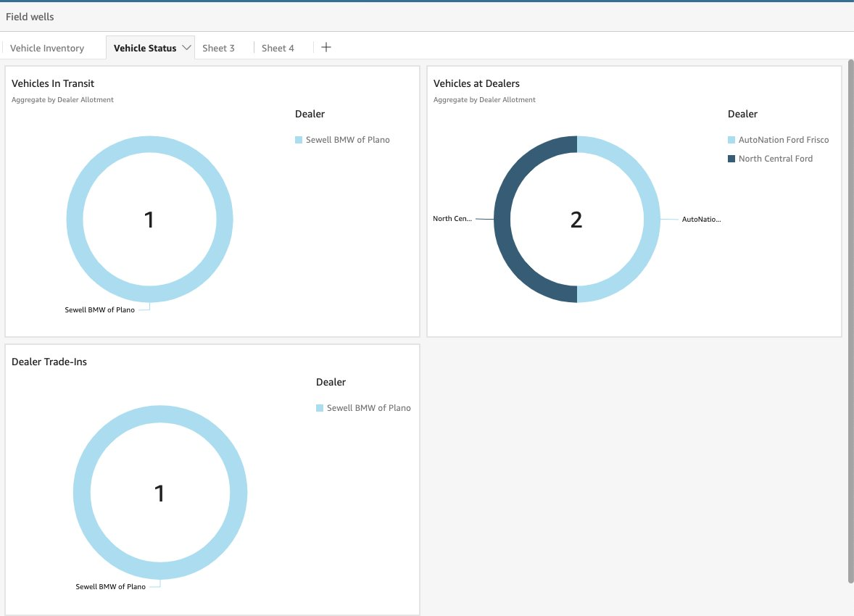The image size is (854, 616).
Task: Open Sheet 4
Action: point(278,48)
